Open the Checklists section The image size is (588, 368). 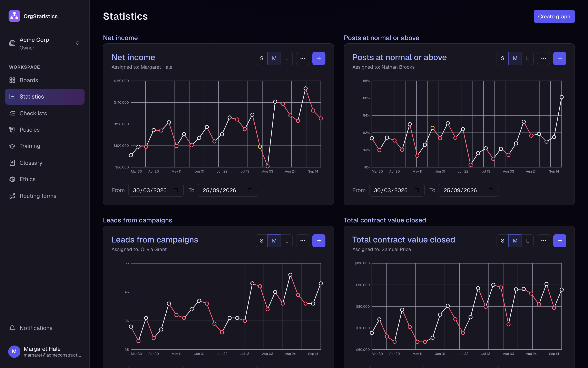[45, 113]
